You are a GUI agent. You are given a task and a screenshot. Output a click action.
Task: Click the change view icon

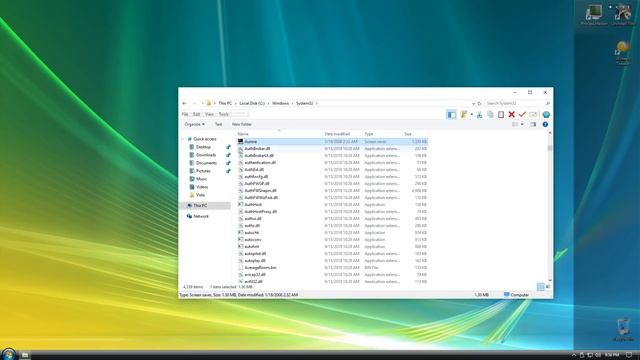515,124
